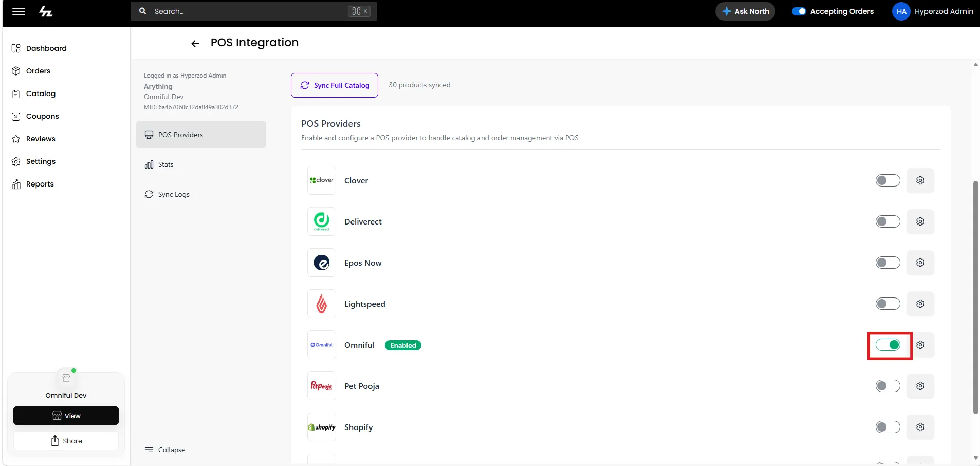Open Coupons in sidebar
Screen dimensions: 980x466
35,116
